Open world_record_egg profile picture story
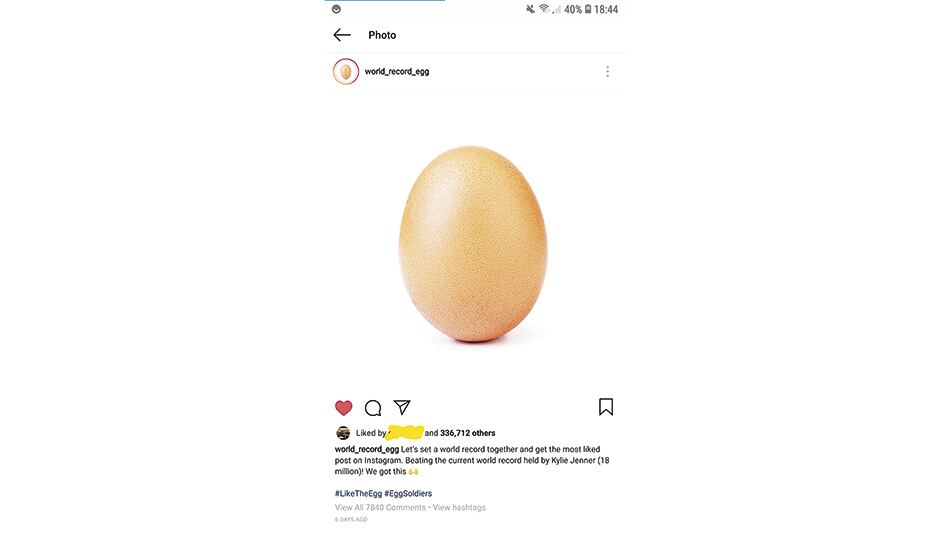950x534 pixels. pyautogui.click(x=346, y=72)
